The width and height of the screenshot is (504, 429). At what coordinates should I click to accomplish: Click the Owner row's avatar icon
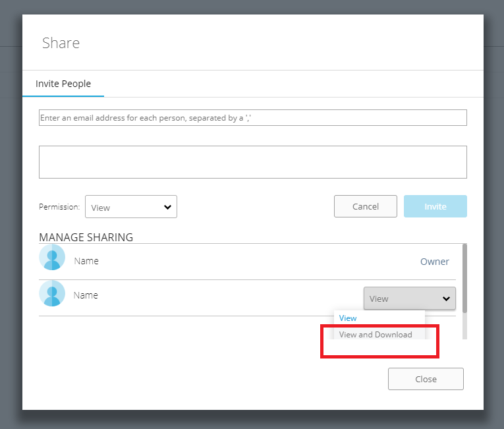(52, 258)
